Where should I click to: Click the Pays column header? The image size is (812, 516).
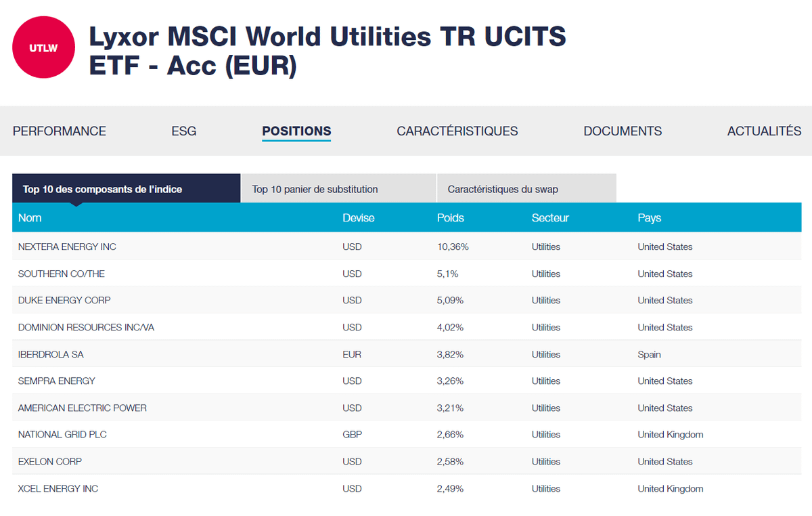tap(649, 218)
